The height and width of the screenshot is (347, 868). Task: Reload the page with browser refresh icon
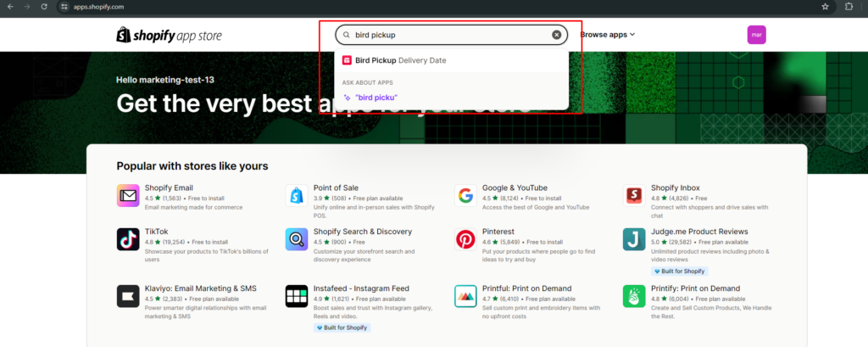pos(44,7)
